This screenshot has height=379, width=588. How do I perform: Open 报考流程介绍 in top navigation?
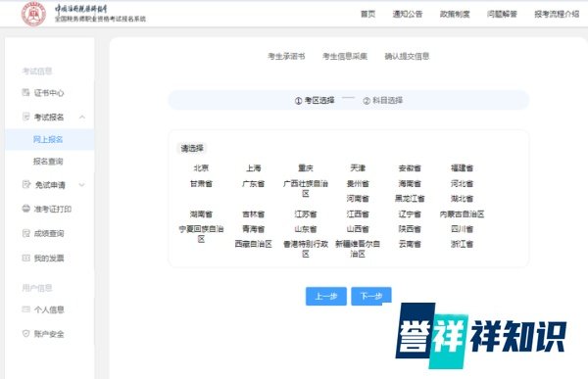pyautogui.click(x=557, y=15)
